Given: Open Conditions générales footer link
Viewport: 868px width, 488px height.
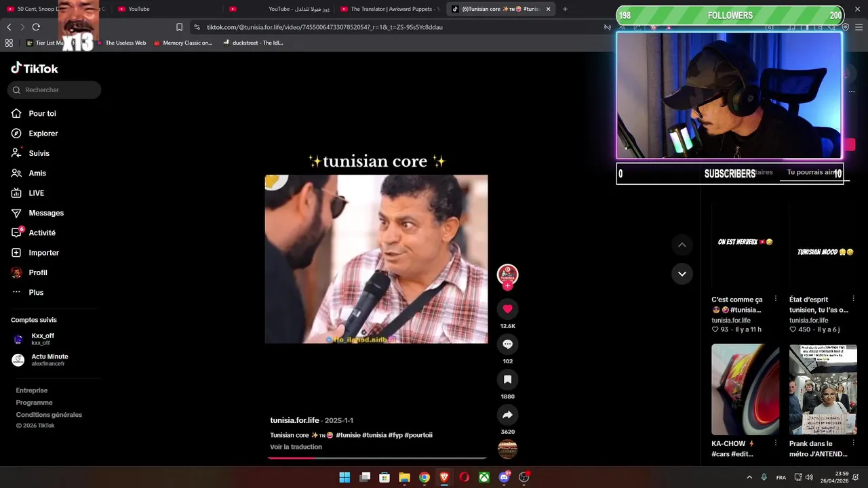Looking at the screenshot, I should pyautogui.click(x=49, y=415).
